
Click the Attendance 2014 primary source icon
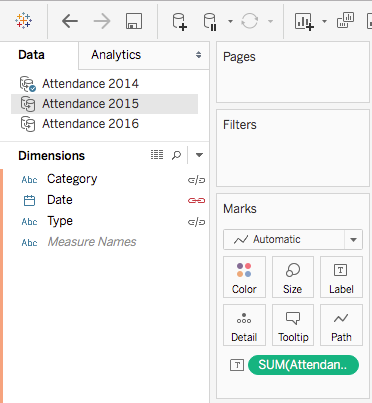(x=28, y=84)
